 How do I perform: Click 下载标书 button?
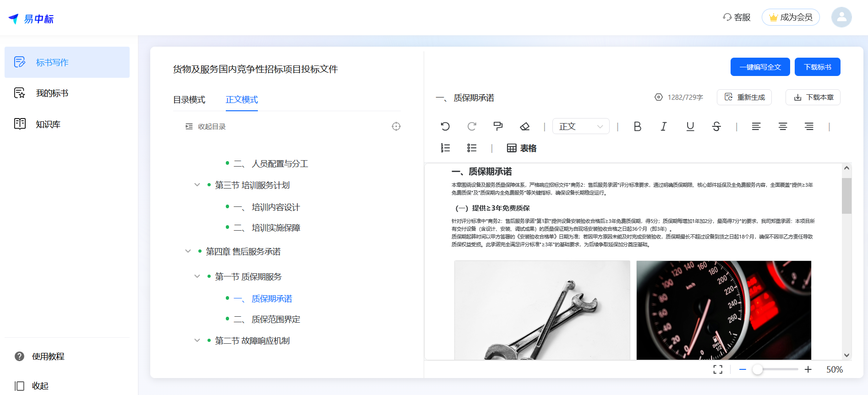click(818, 67)
